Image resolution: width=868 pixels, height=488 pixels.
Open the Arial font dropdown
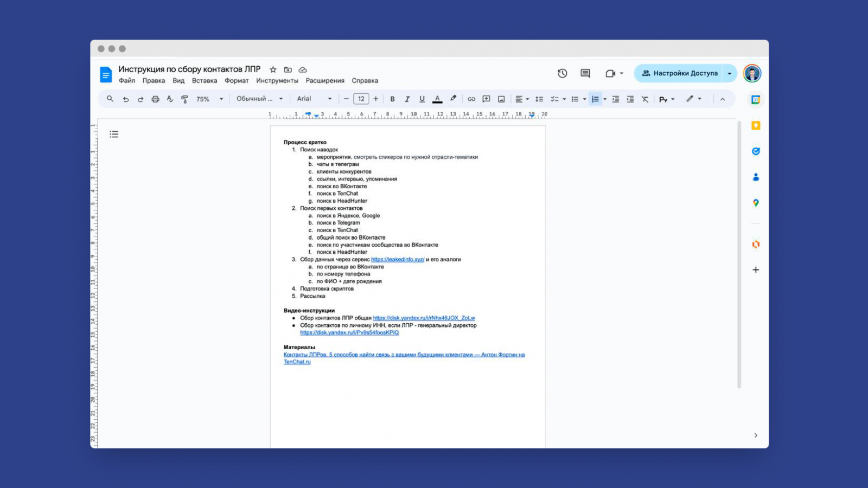point(315,99)
